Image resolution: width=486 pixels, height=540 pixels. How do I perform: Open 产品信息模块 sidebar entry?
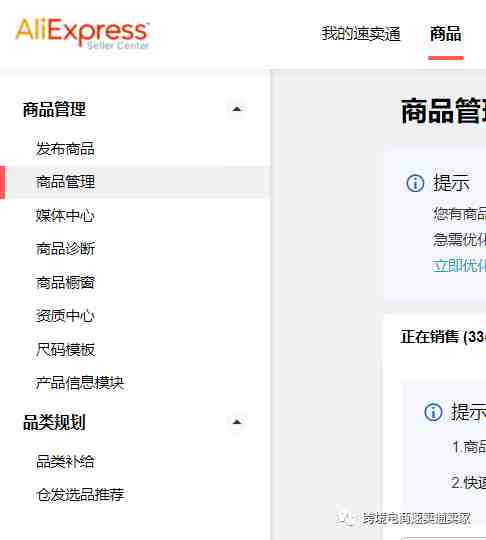tap(80, 383)
